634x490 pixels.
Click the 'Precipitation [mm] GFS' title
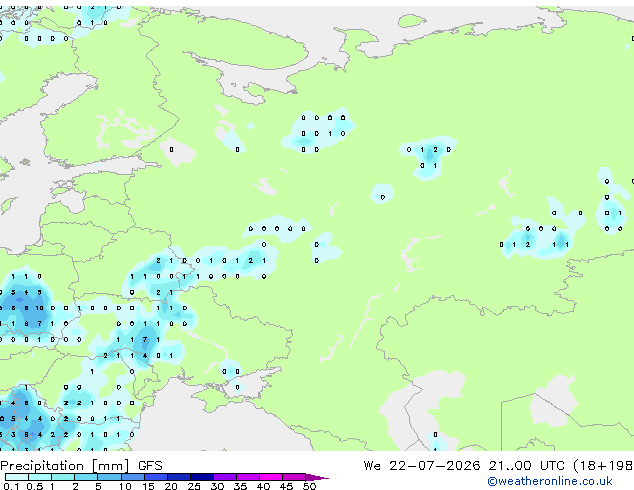[81, 466]
